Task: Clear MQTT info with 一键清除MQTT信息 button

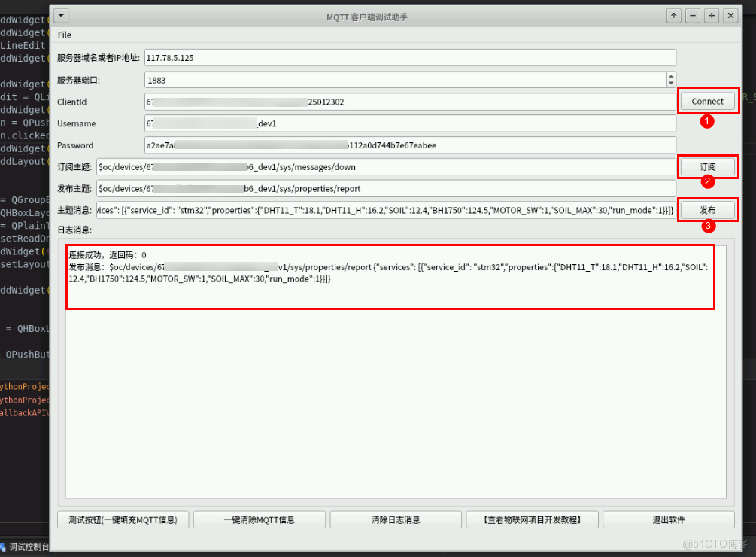Action: [x=259, y=519]
